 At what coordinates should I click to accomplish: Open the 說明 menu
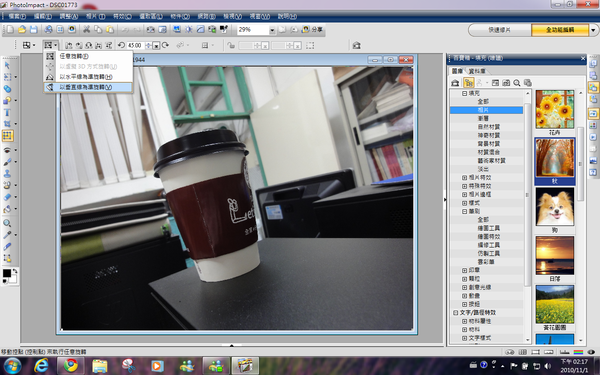point(287,16)
